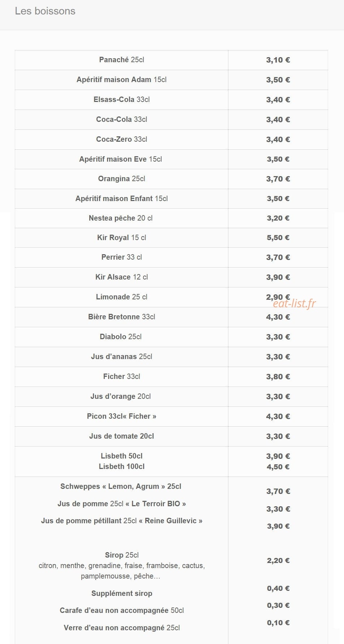Click the Picon 33cl « Ficher » item
344x644 pixels.
click(x=121, y=416)
